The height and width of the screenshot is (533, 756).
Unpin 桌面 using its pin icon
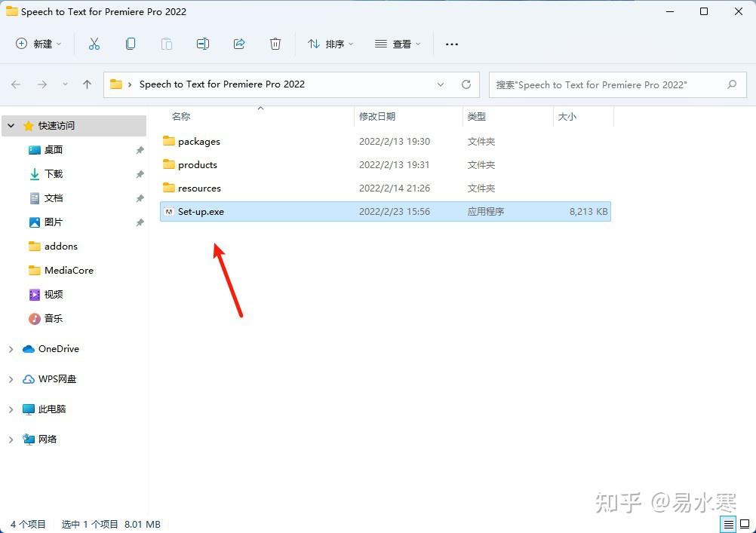(x=140, y=150)
